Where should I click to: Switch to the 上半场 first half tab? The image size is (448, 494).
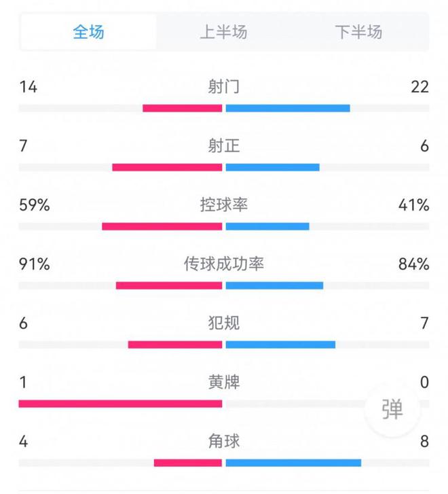[x=223, y=32]
